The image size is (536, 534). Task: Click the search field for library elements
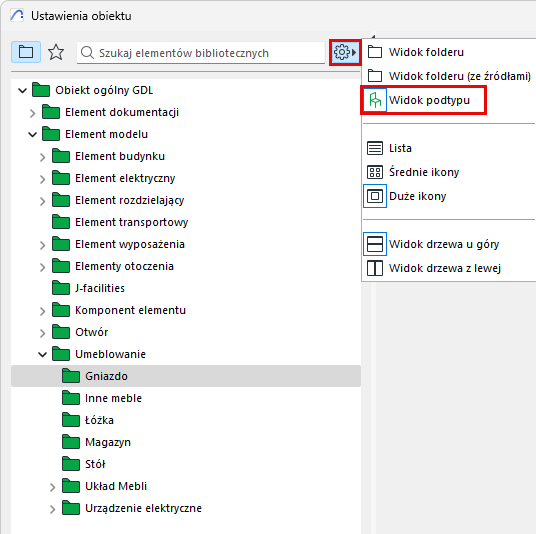(x=201, y=53)
